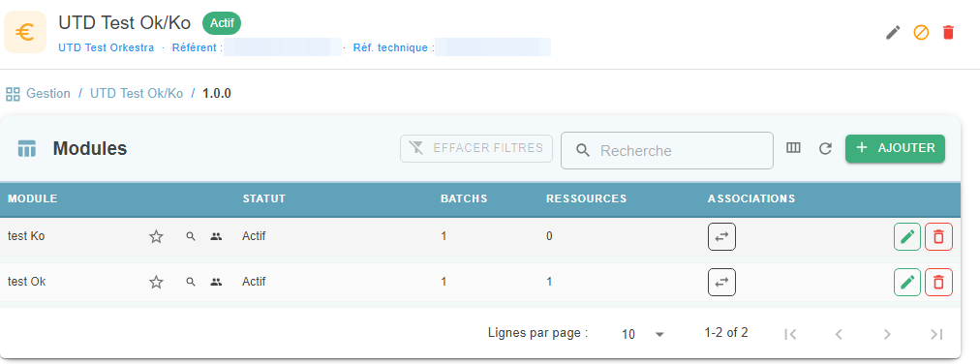Screen dimensions: 980x364
Task: Click people icon in test Ko row
Action: [x=216, y=236]
